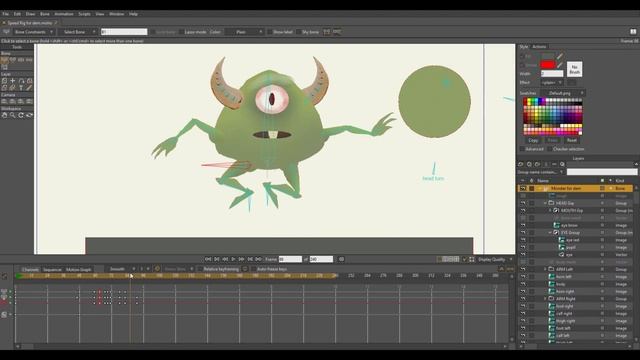Toggle the Lasso mode checkbox
The width and height of the screenshot is (640, 360).
point(181,32)
